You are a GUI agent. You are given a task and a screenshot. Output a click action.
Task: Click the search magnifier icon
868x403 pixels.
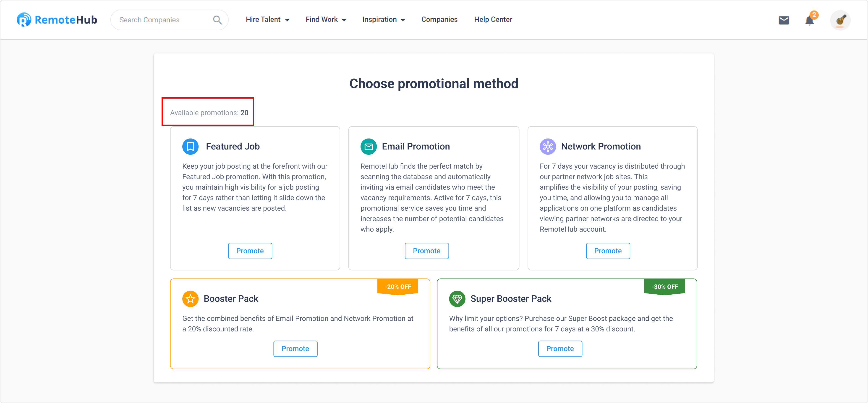coord(217,20)
